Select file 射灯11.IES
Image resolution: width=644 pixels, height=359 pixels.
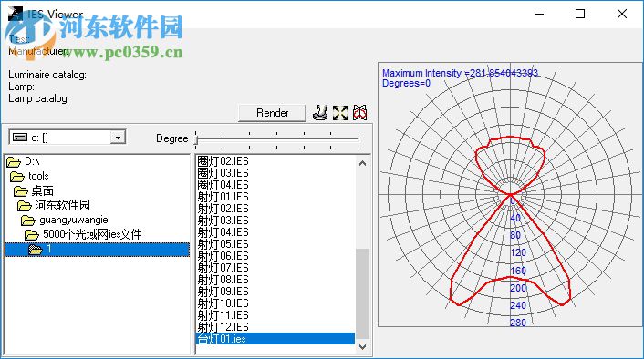pos(223,315)
